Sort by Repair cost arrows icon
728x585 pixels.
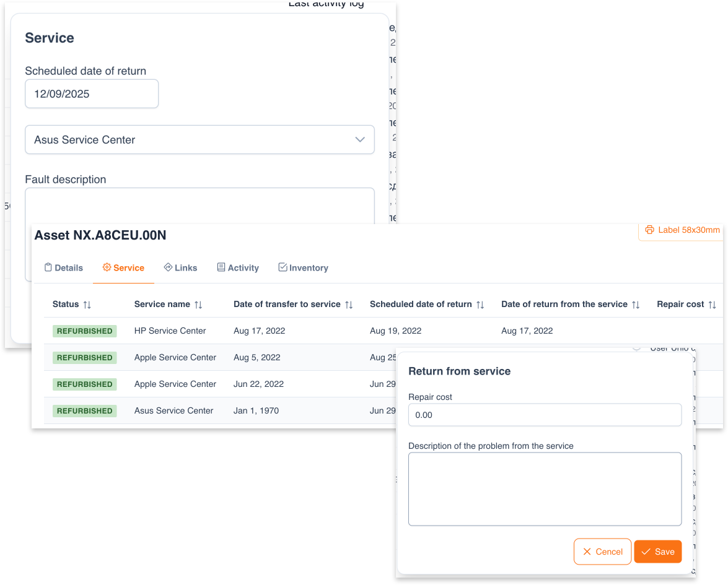[x=712, y=305]
